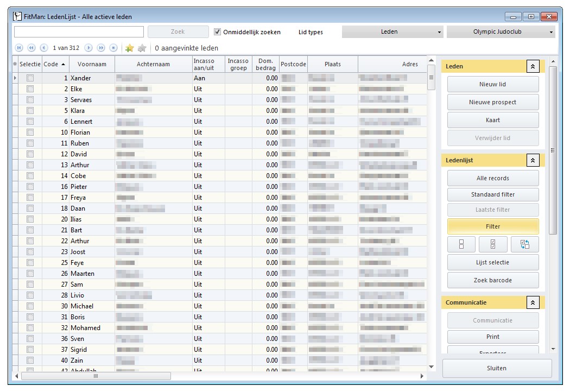
Task: Check the Selectie box for Xander
Action: click(x=31, y=78)
